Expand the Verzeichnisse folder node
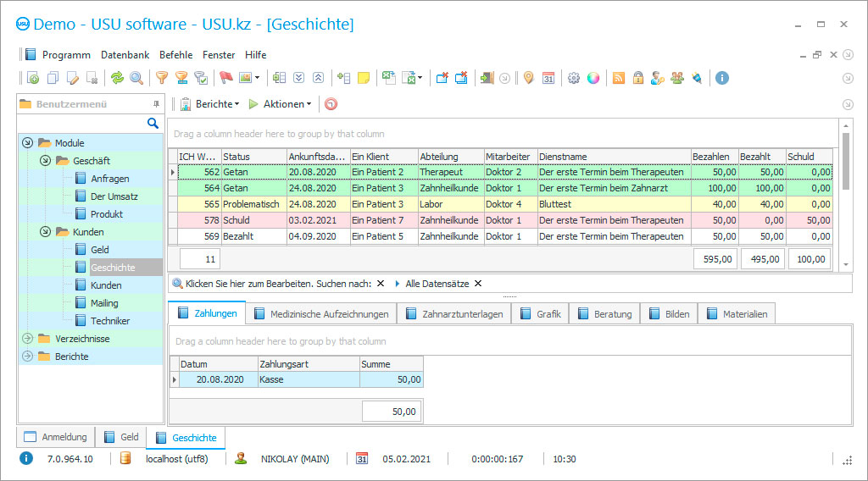Image resolution: width=868 pixels, height=481 pixels. point(27,339)
